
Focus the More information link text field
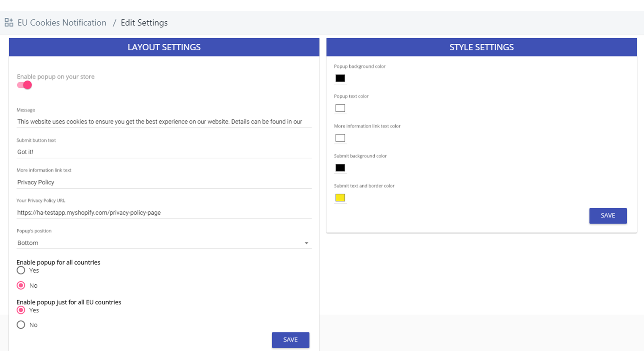[164, 182]
